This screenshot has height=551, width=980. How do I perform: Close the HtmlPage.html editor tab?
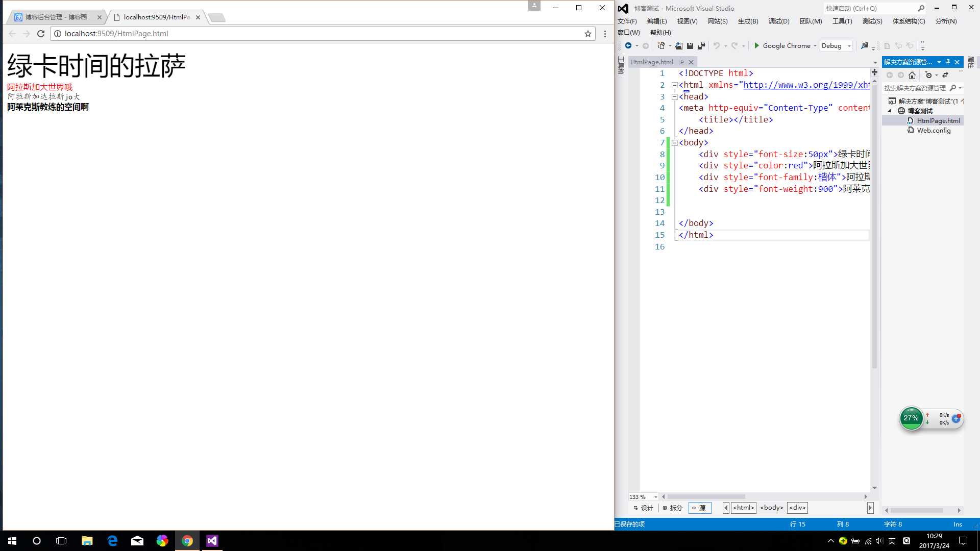pos(691,62)
